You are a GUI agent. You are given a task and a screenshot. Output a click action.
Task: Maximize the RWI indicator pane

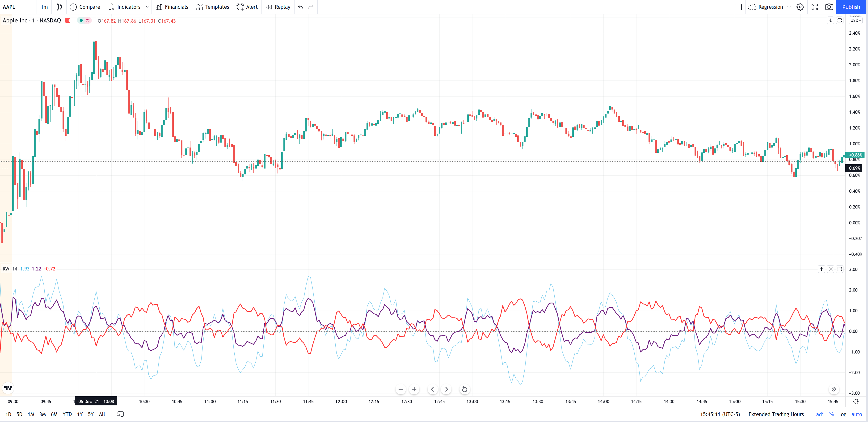click(840, 269)
